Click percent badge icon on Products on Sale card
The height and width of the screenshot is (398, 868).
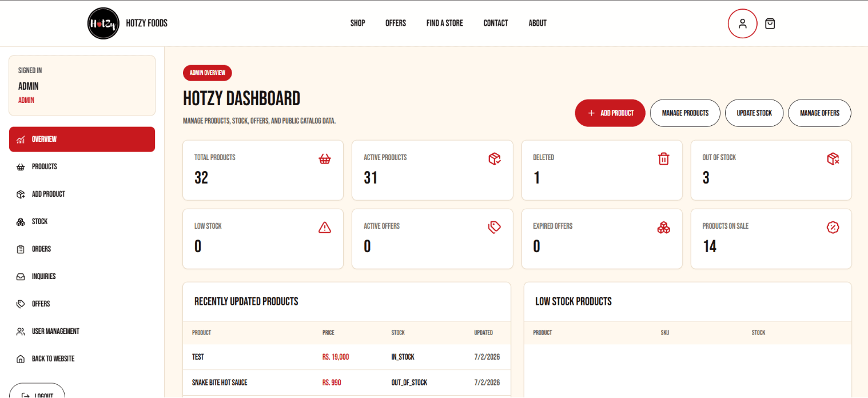(x=833, y=228)
